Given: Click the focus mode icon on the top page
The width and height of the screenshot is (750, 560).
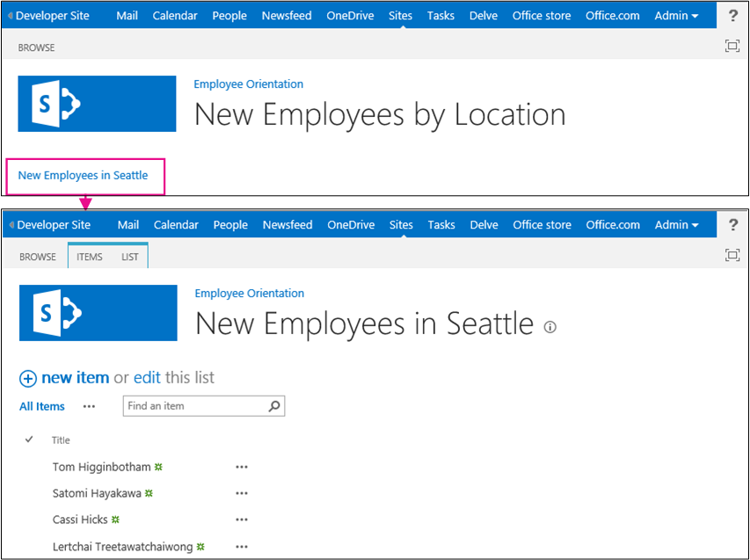Looking at the screenshot, I should [732, 46].
